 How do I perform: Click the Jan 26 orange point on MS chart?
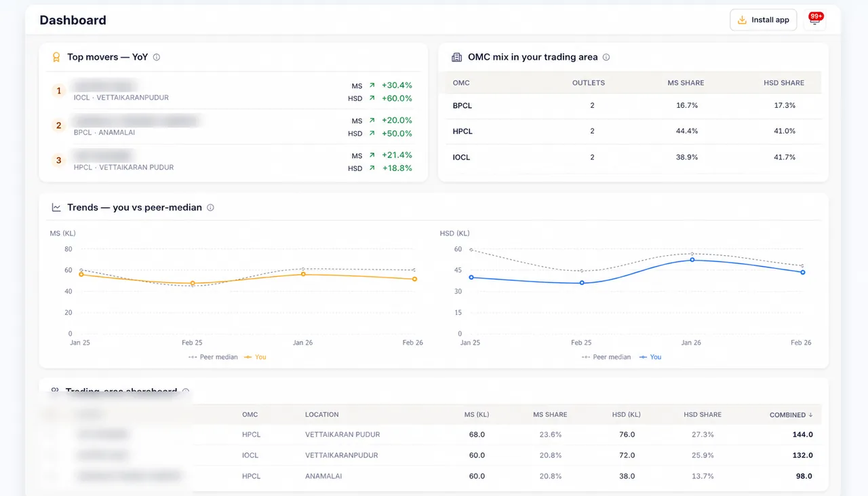coord(303,273)
